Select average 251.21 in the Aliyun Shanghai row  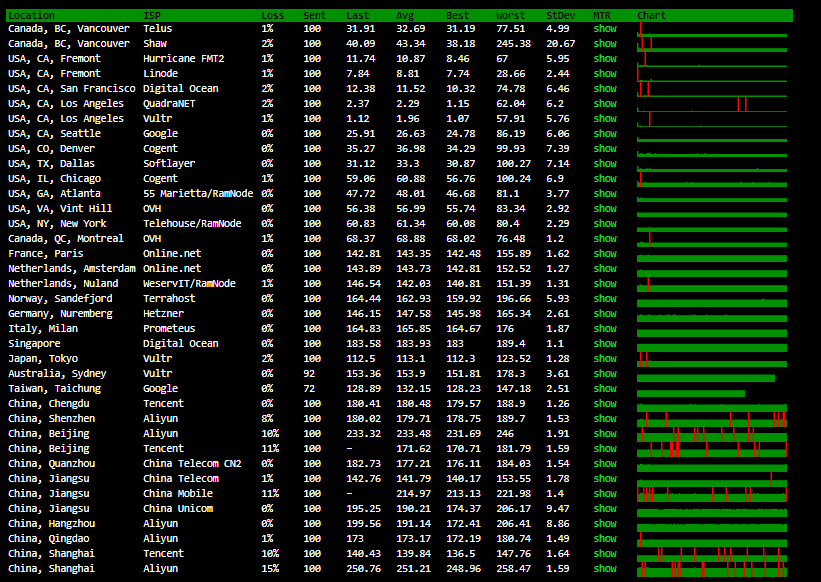tap(414, 569)
